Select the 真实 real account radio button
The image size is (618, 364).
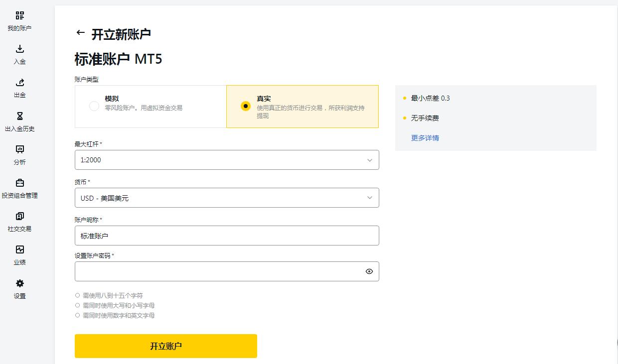coord(245,106)
